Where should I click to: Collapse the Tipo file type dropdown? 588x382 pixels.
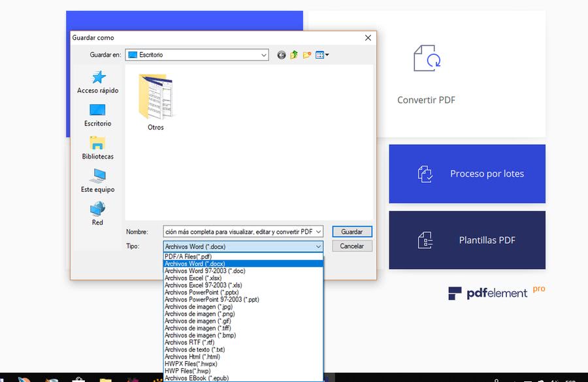pyautogui.click(x=318, y=246)
